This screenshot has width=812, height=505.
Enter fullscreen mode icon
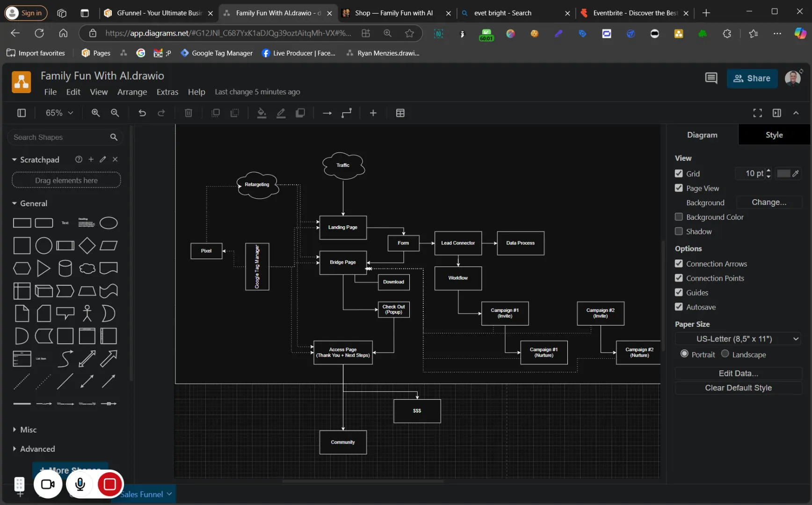point(758,113)
